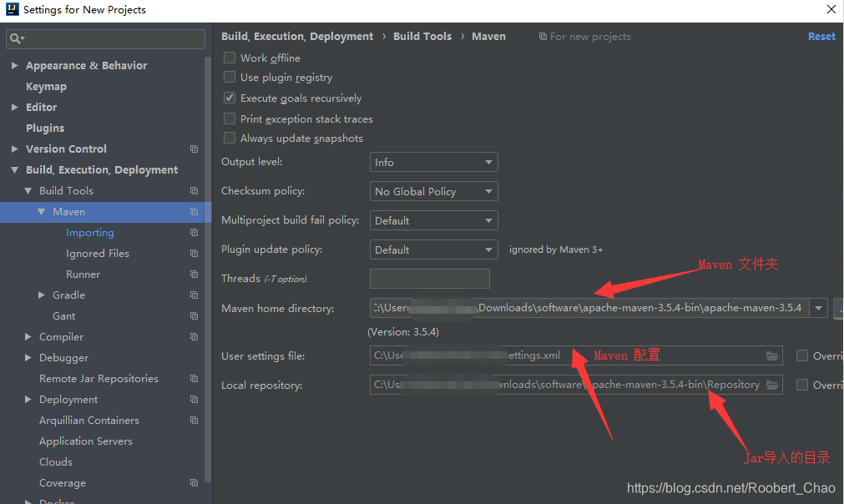Focus the settings search field
844x504 pixels.
(x=105, y=38)
